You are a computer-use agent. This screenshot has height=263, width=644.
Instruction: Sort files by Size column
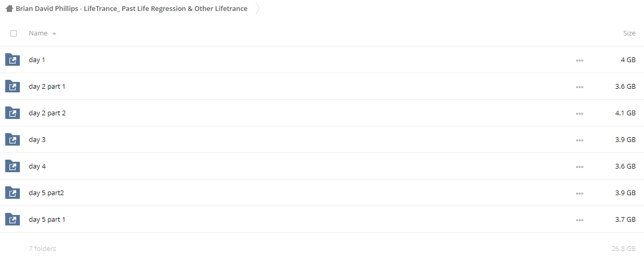pos(629,33)
